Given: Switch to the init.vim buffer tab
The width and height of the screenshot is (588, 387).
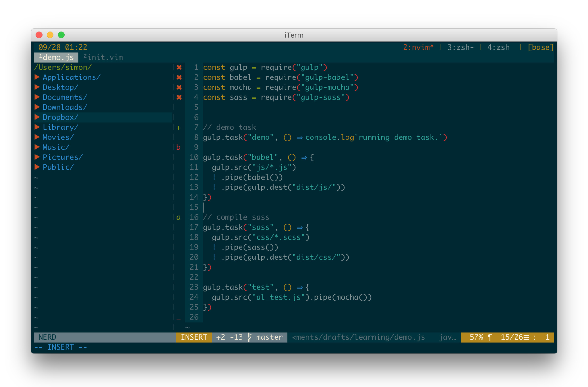Looking at the screenshot, I should 103,57.
